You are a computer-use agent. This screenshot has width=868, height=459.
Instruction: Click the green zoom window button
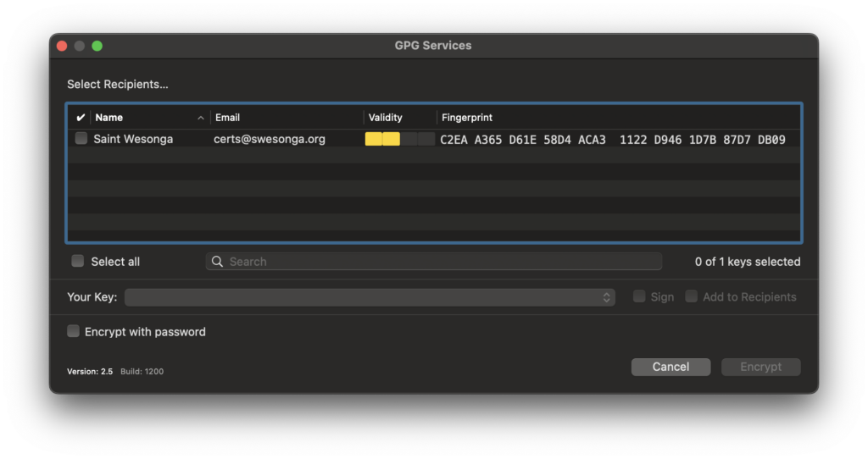tap(97, 46)
